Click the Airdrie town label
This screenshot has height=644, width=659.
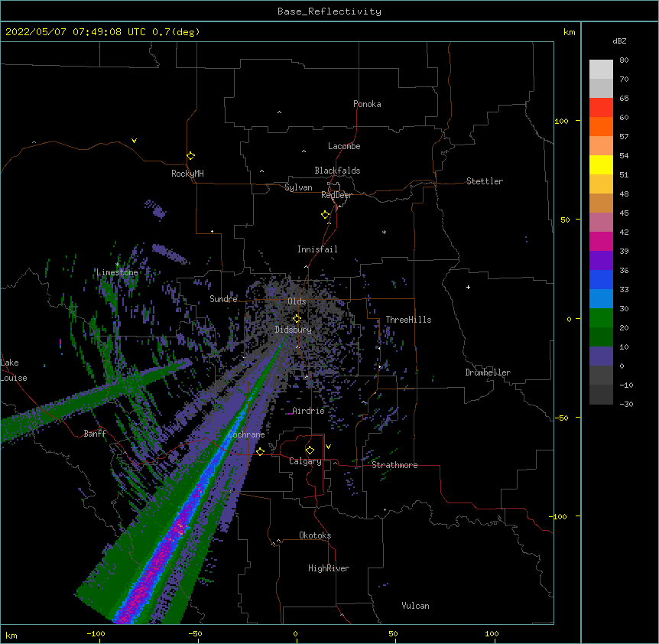308,411
